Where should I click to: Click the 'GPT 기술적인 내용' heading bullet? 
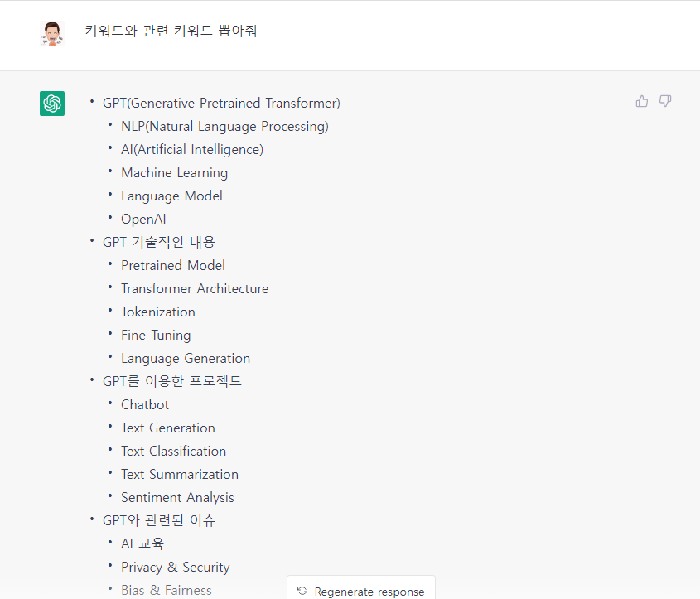click(x=159, y=243)
